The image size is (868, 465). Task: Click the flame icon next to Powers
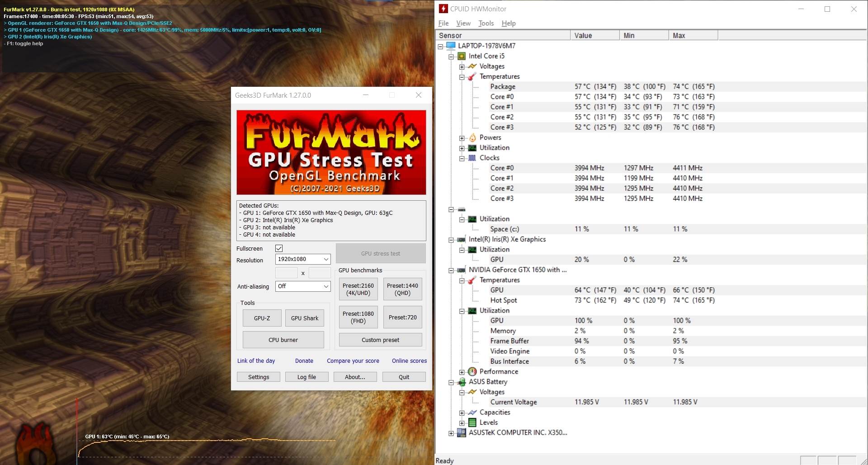click(472, 138)
